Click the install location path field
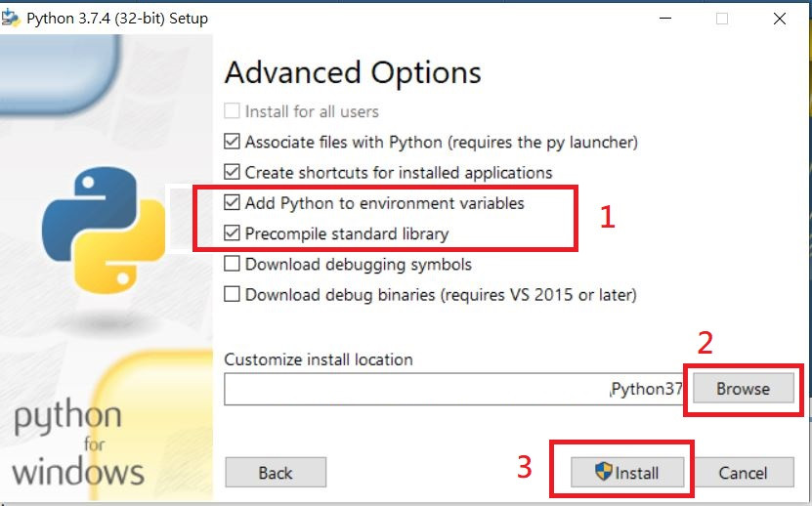Screen dimensions: 812x506 pos(454,389)
